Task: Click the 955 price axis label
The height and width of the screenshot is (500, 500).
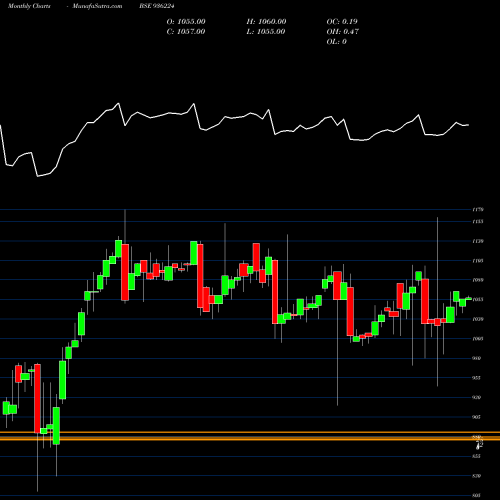Action: (477, 378)
